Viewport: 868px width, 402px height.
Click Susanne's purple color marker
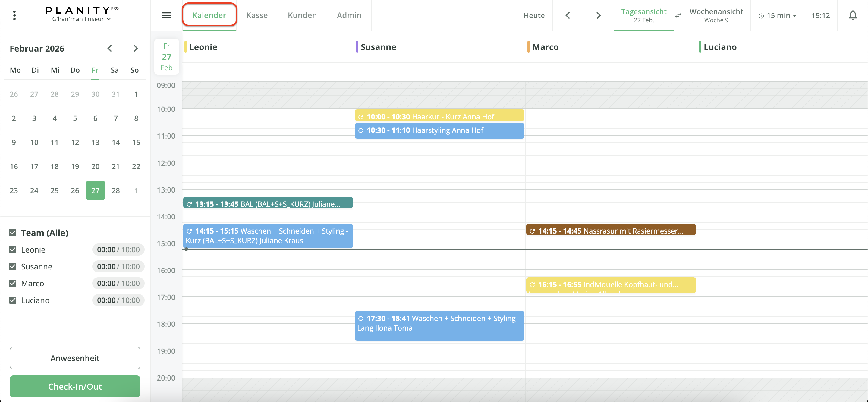pyautogui.click(x=357, y=47)
